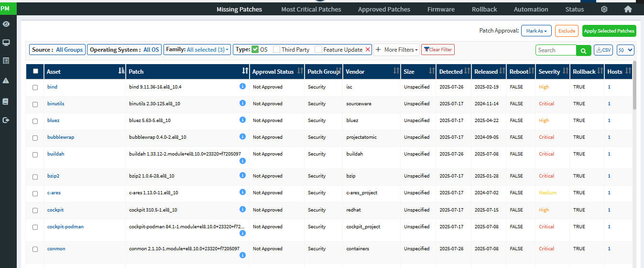Open the Status tab
The height and width of the screenshot is (268, 644).
click(574, 9)
